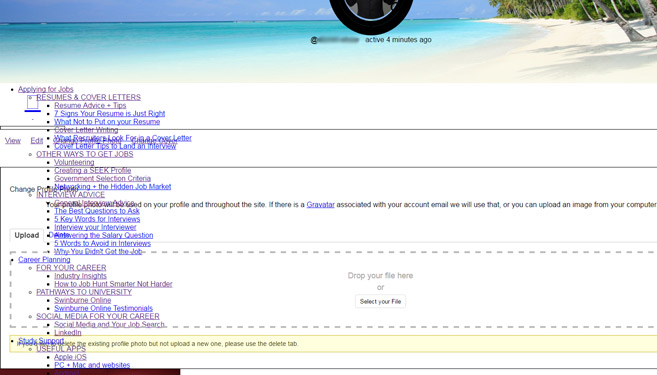Switch to the Upload tab
Screen dimensions: 657x375
click(x=27, y=235)
